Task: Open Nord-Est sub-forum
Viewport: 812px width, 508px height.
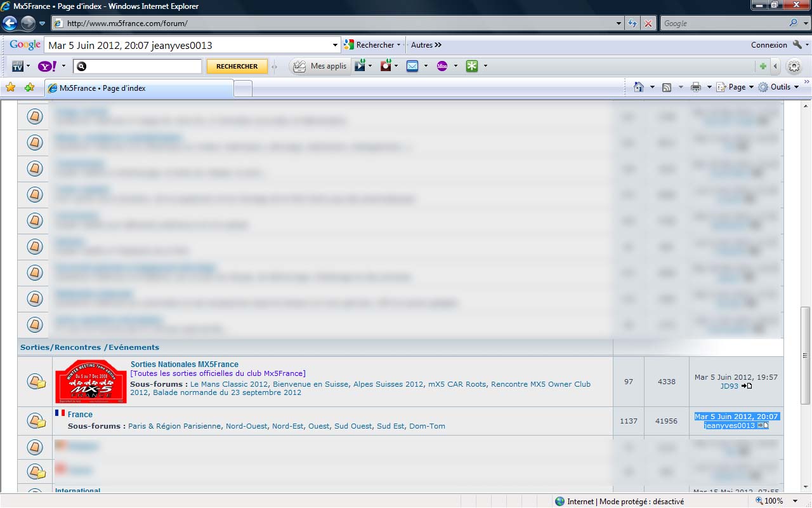Action: [x=288, y=426]
